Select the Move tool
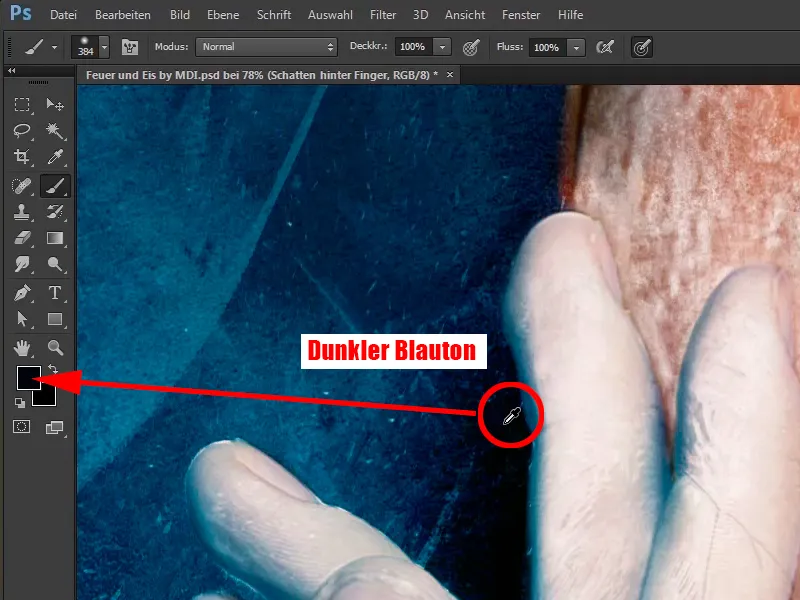The image size is (800, 600). [55, 105]
